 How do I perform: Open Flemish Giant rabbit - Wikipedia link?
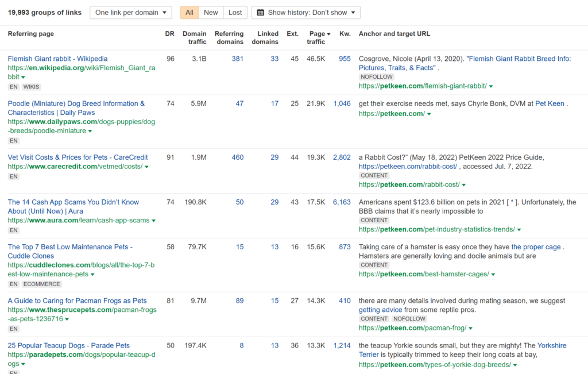coord(58,59)
